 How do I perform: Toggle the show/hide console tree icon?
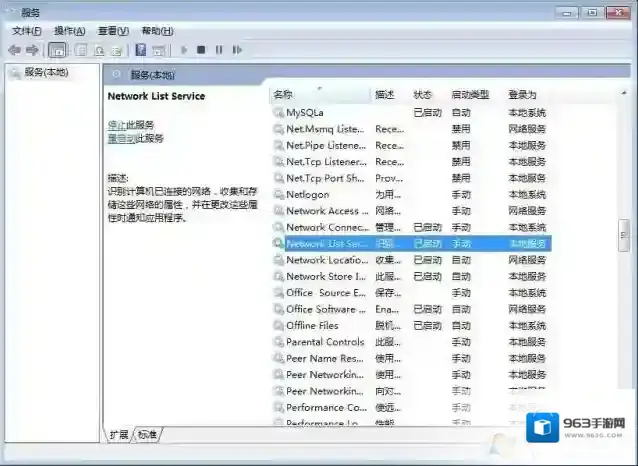coord(57,49)
